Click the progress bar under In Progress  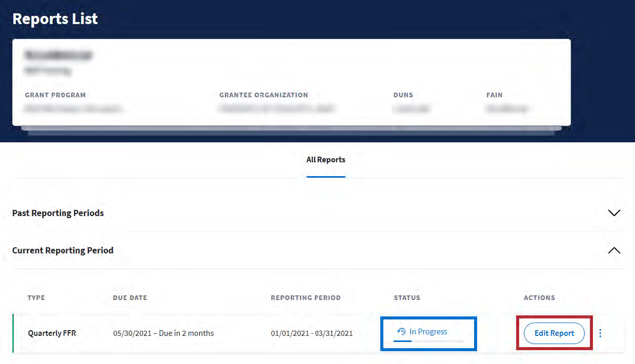click(x=428, y=340)
